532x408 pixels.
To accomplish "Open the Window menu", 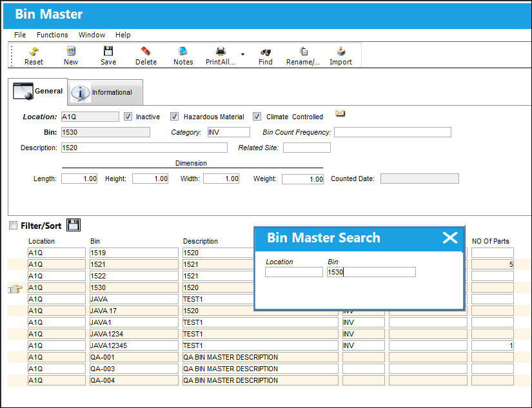I will point(92,35).
